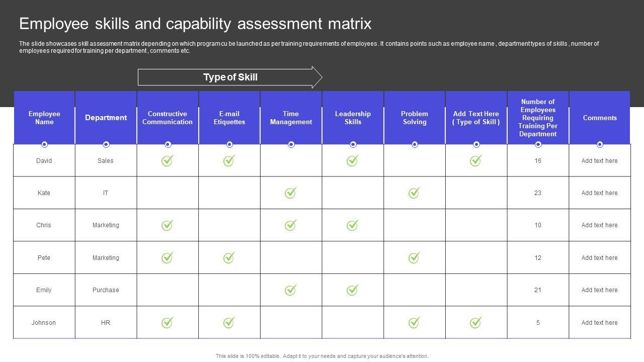Click Kate's Time Management checkmark icon
The width and height of the screenshot is (644, 362).
[290, 193]
